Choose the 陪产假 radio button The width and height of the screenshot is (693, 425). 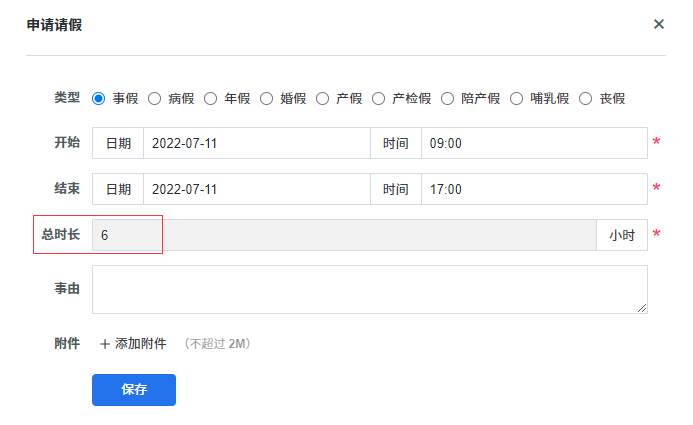click(448, 98)
